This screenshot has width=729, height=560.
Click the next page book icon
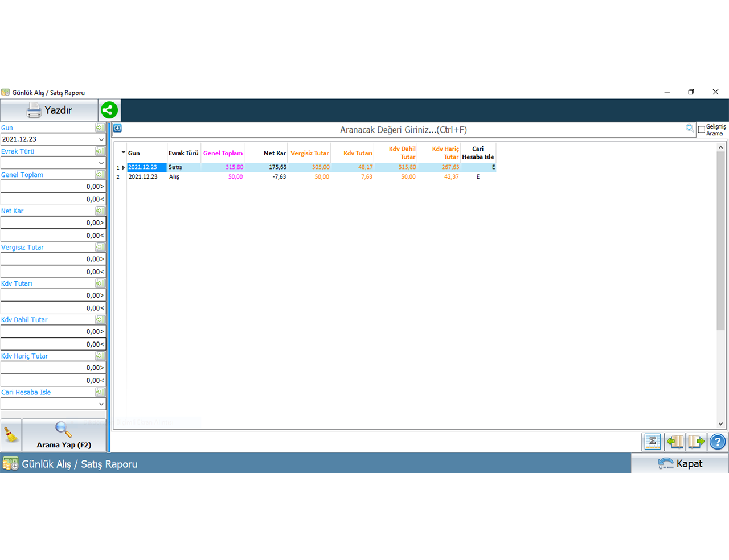pos(696,441)
